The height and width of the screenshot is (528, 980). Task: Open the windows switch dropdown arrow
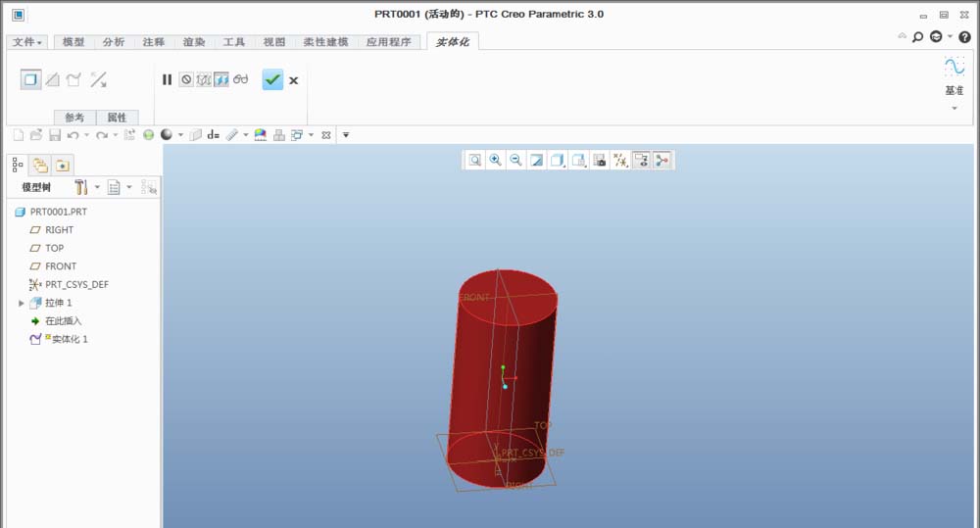(x=311, y=135)
